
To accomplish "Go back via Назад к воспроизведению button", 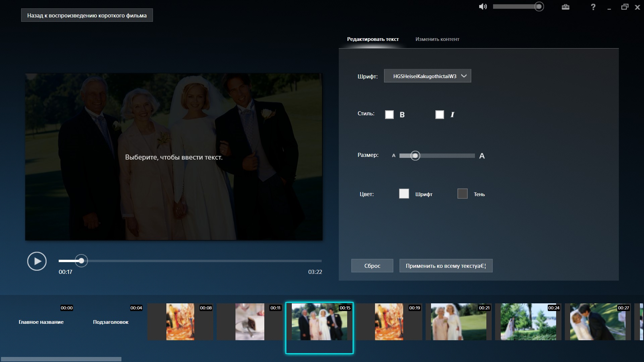I will [x=87, y=15].
